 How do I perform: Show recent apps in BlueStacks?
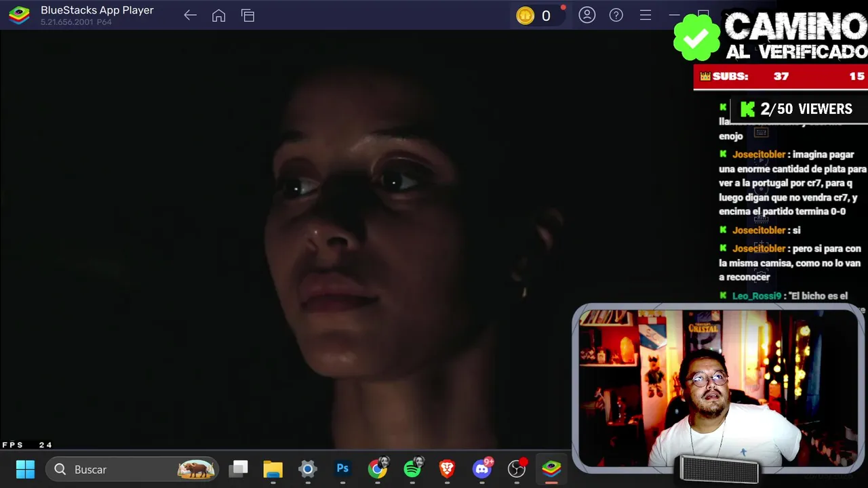tap(248, 16)
